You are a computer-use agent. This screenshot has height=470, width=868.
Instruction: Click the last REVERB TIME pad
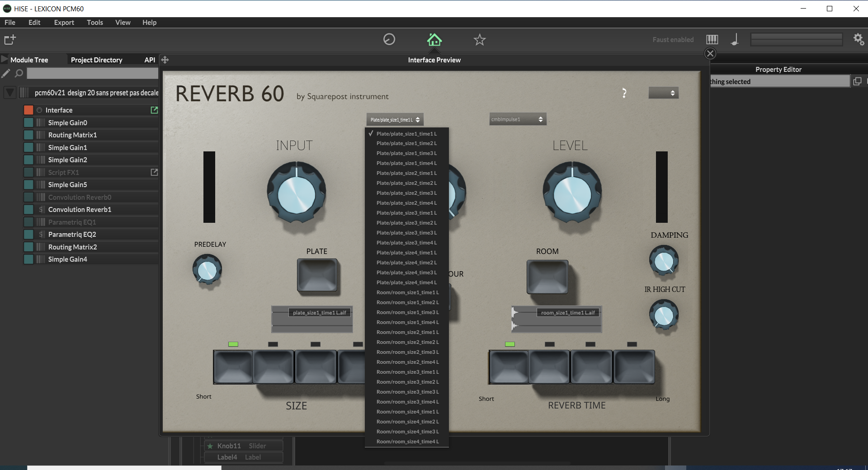[x=634, y=367]
